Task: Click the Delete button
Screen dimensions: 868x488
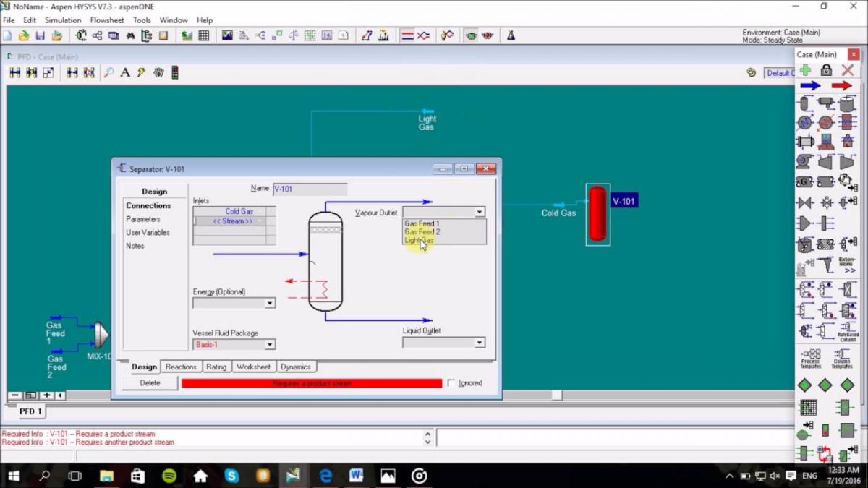Action: tap(150, 383)
